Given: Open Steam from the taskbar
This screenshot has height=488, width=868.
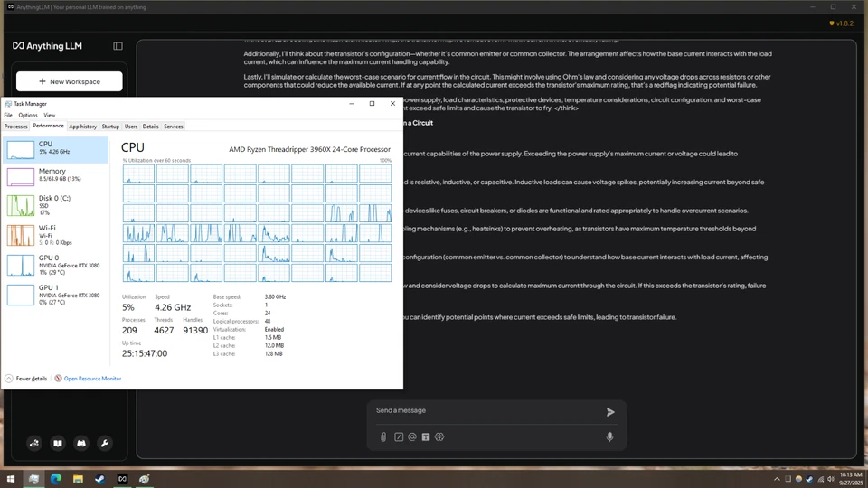Looking at the screenshot, I should point(100,479).
